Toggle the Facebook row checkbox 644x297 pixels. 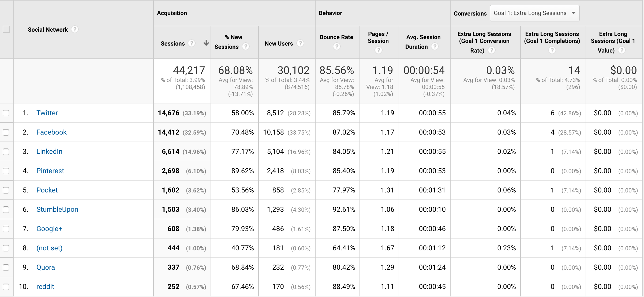[6, 132]
